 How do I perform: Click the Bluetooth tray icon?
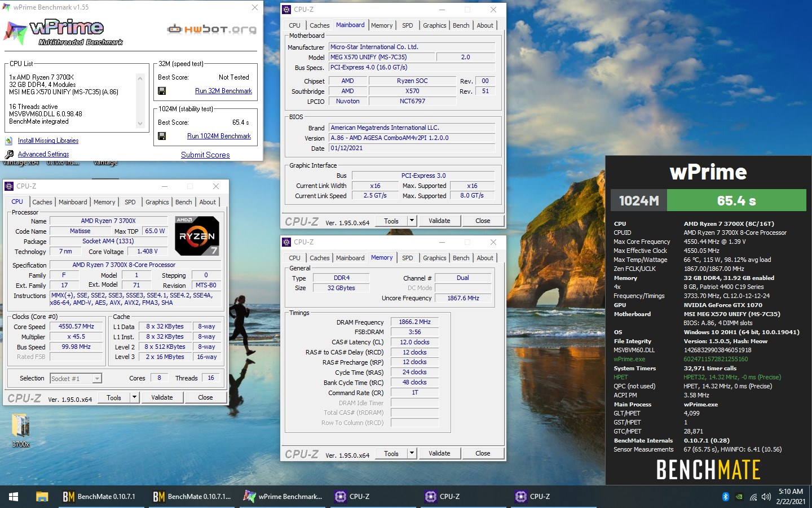click(726, 497)
